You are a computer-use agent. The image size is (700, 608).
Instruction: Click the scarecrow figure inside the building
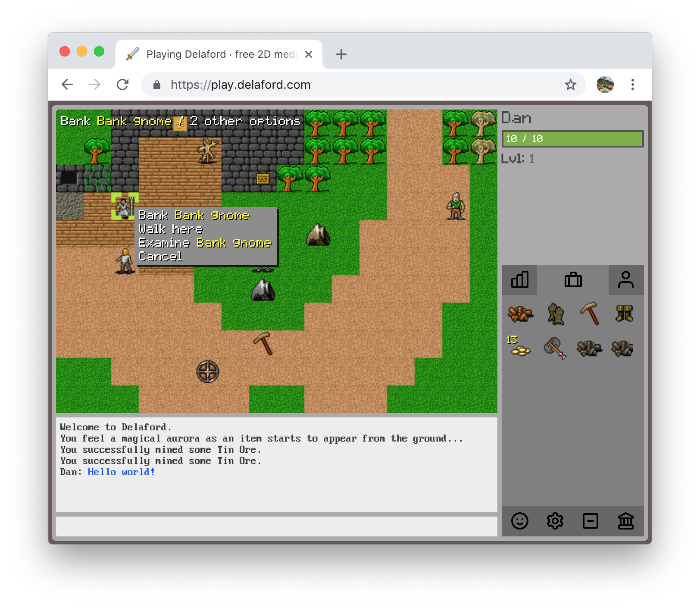[208, 151]
